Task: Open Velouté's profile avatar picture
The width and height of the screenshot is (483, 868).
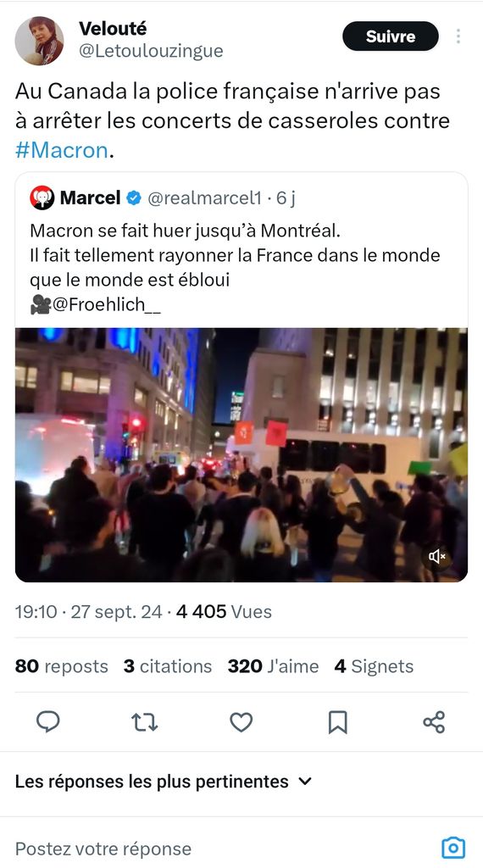Action: coord(39,41)
